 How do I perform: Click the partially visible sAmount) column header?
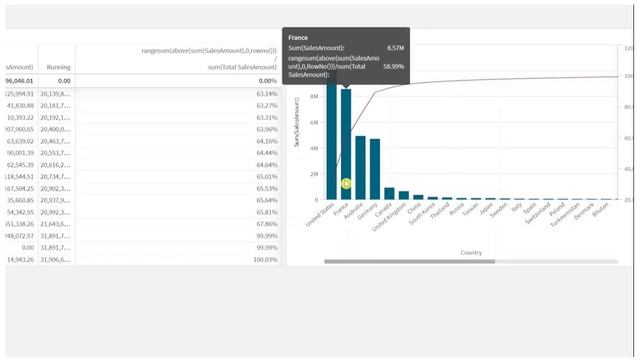tap(19, 67)
